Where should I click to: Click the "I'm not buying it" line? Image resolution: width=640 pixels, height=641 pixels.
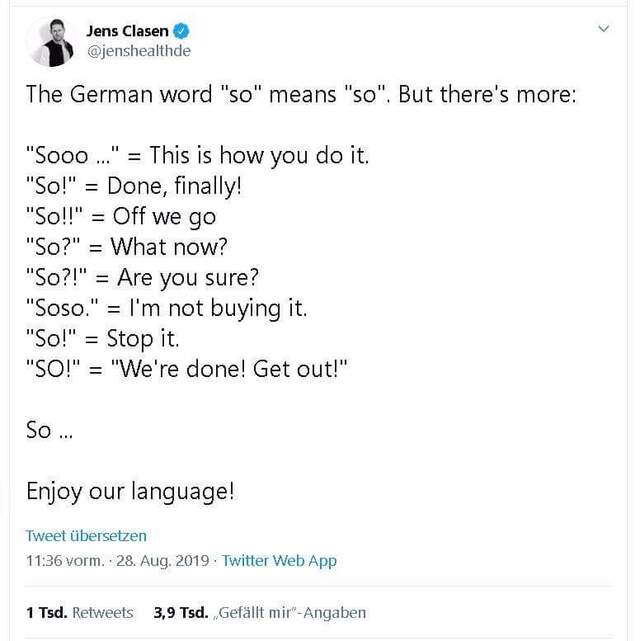166,308
